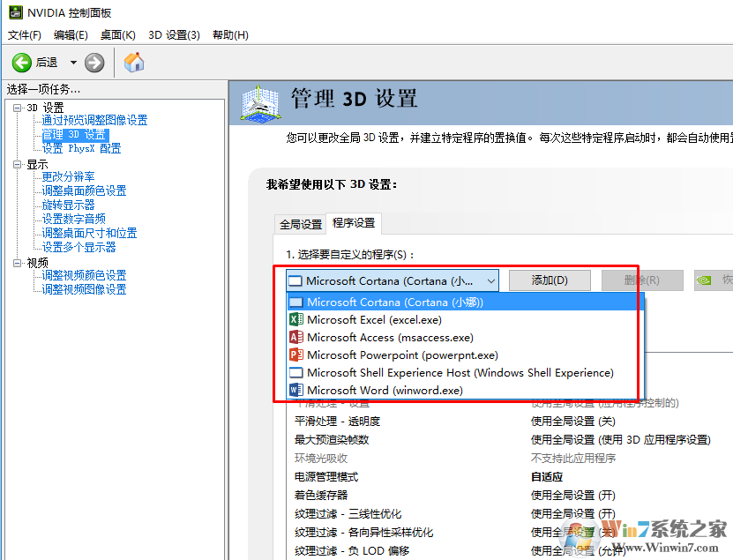Open 调整视频颜色设置 in the tree
The width and height of the screenshot is (733, 560).
tap(84, 275)
